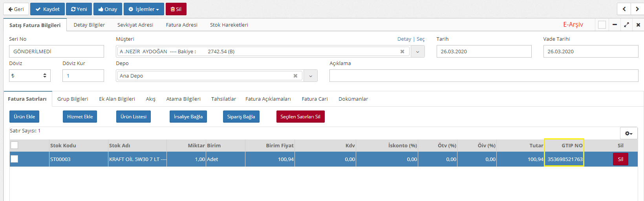The width and height of the screenshot is (644, 201).
Task: Select all rows header checkbox
Action: 15,145
